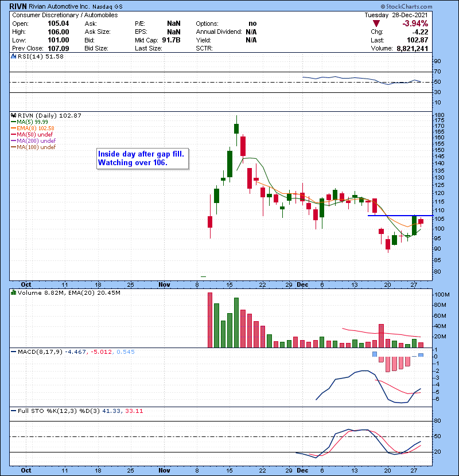Select the MA(200) undef legend entry
The width and height of the screenshot is (459, 476).
pos(33,141)
